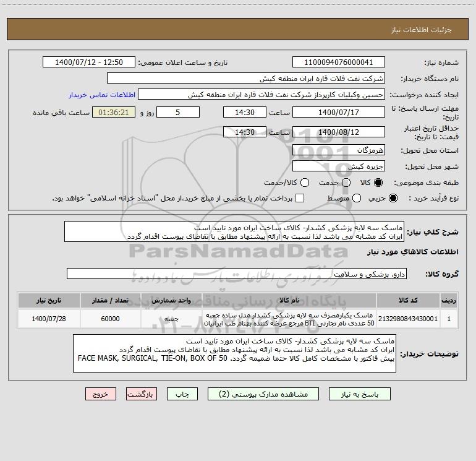Click the buyer organization name field
This screenshot has height=461, width=476.
pyautogui.click(x=246, y=79)
